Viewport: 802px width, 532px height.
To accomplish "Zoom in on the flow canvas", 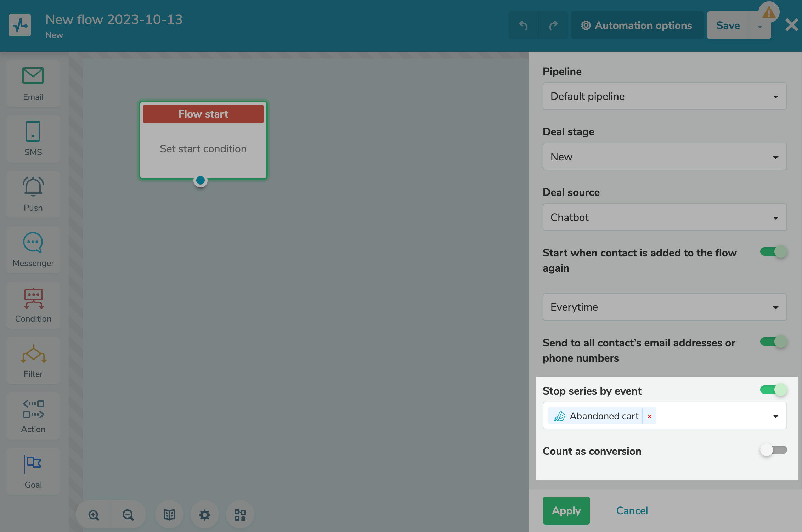I will pyautogui.click(x=94, y=515).
